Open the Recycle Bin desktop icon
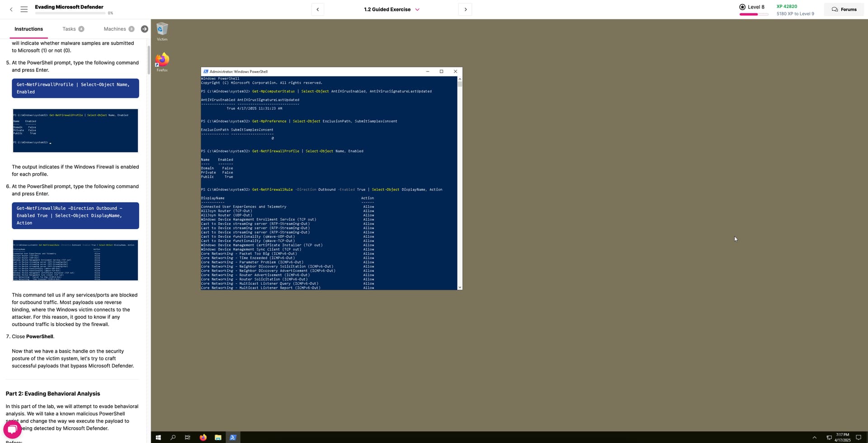 pyautogui.click(x=162, y=30)
